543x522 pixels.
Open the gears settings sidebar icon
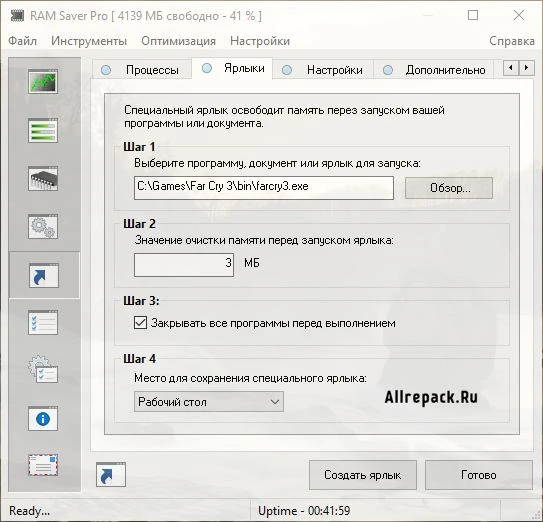coord(43,227)
